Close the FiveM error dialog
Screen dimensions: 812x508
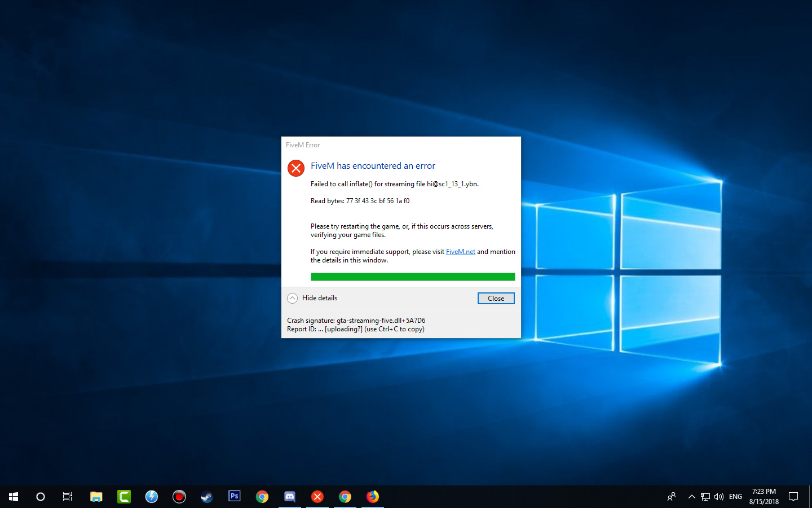click(x=496, y=298)
